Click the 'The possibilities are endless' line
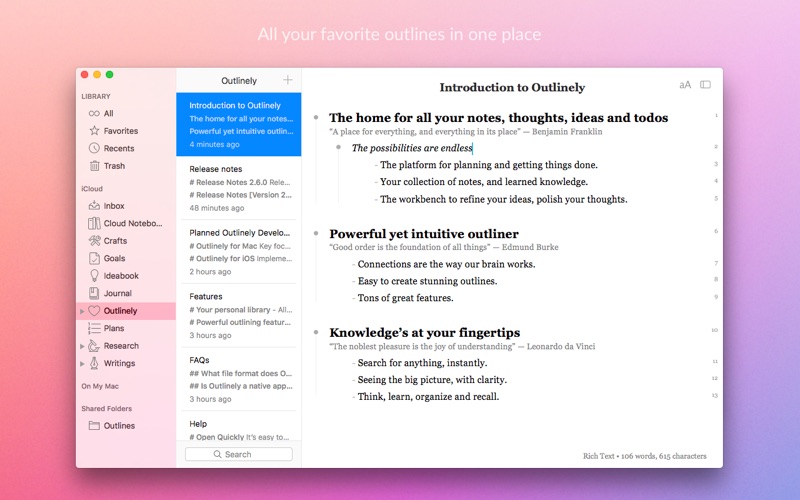This screenshot has height=500, width=800. pyautogui.click(x=412, y=148)
